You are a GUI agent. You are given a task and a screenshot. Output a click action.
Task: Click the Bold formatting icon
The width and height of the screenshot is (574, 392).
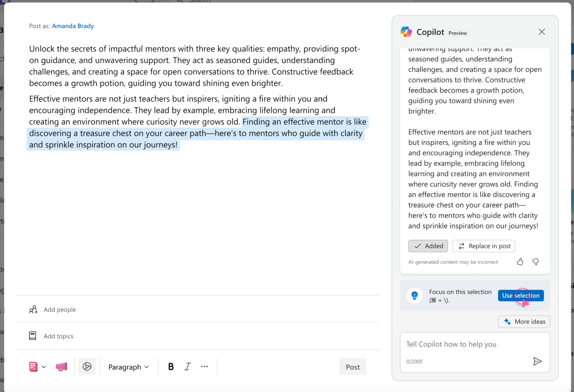pos(171,366)
